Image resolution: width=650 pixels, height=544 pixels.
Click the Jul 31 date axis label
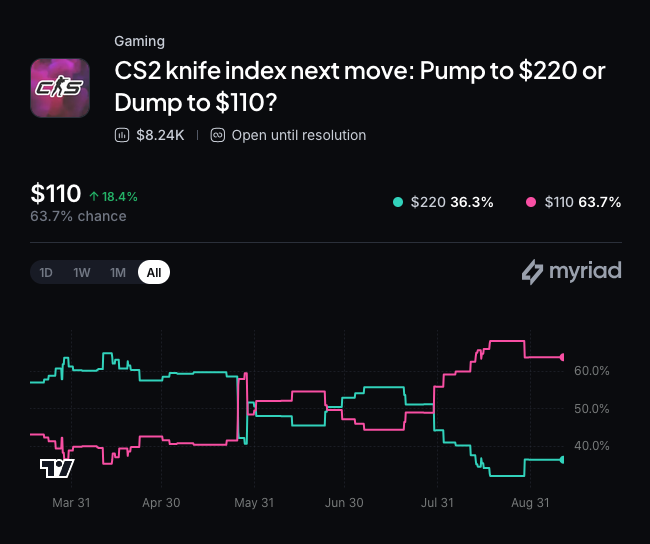(x=437, y=503)
